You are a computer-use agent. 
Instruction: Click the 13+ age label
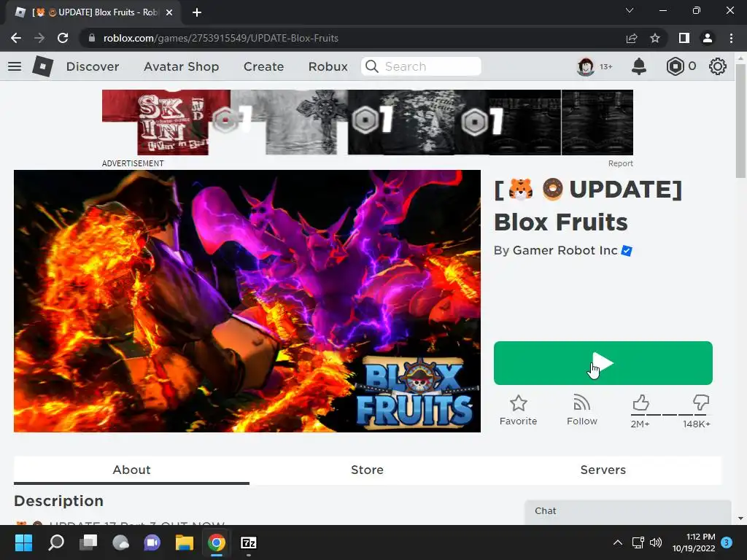pyautogui.click(x=606, y=66)
